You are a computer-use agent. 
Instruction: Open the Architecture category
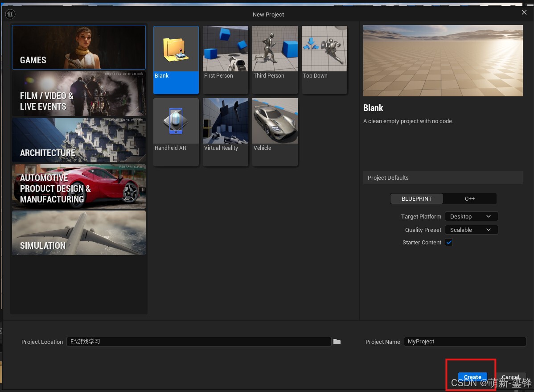click(78, 140)
